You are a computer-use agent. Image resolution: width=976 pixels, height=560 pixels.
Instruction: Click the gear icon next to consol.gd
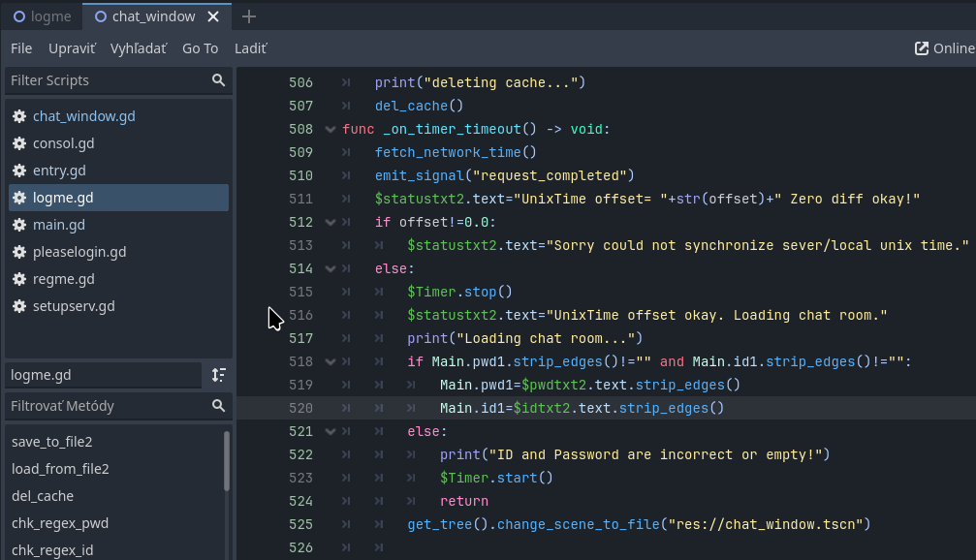point(19,143)
